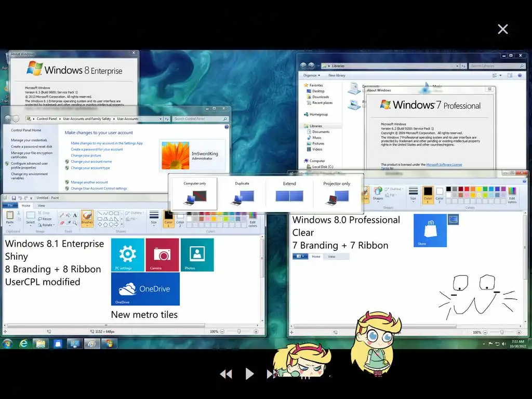Open the Rotate dropdown in left Paint

[x=46, y=224]
